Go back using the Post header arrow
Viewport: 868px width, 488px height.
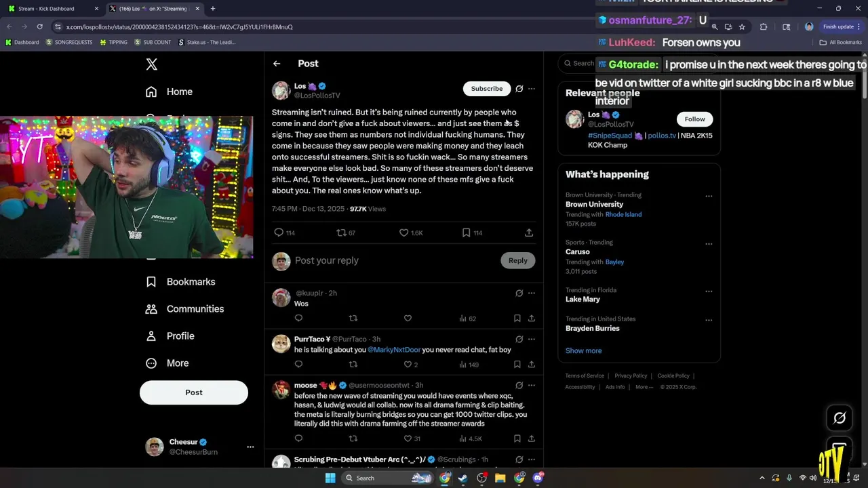pyautogui.click(x=277, y=64)
